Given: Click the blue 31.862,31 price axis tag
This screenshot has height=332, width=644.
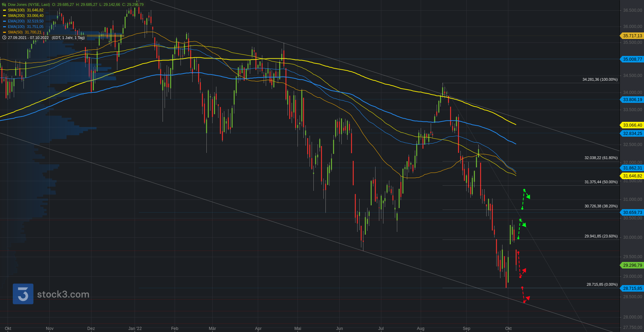Looking at the screenshot, I should click(632, 168).
